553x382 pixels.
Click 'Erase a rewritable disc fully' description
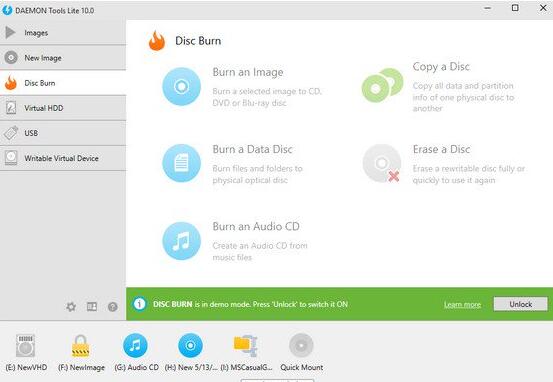point(469,174)
